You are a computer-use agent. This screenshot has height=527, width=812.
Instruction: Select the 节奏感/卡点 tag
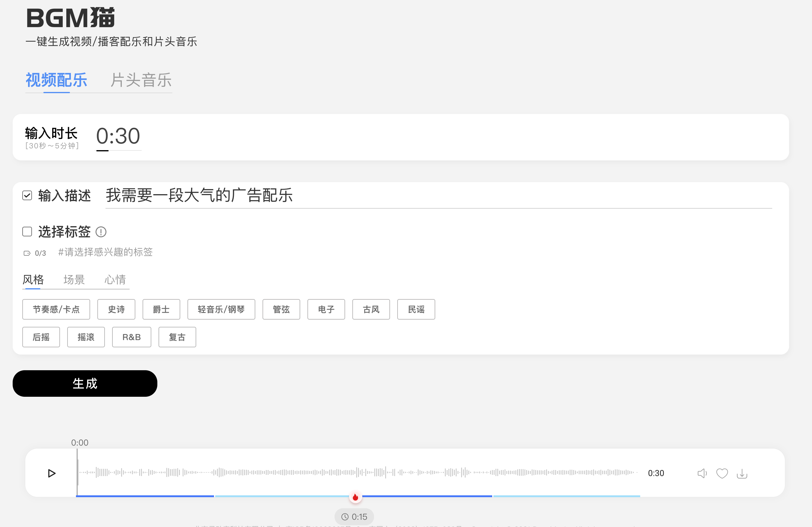click(x=56, y=309)
